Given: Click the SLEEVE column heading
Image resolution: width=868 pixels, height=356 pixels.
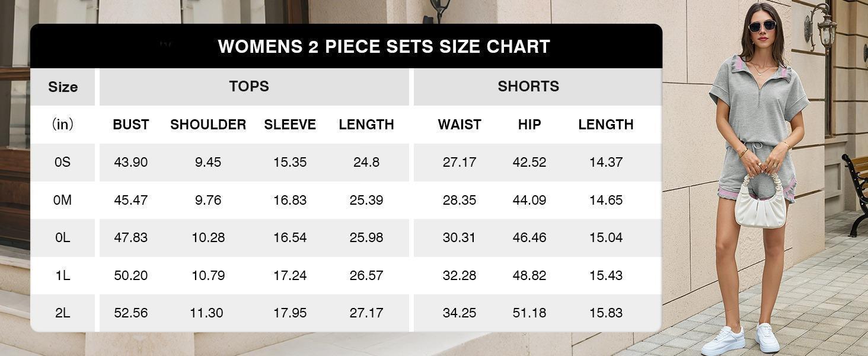Looking at the screenshot, I should click(x=290, y=125).
